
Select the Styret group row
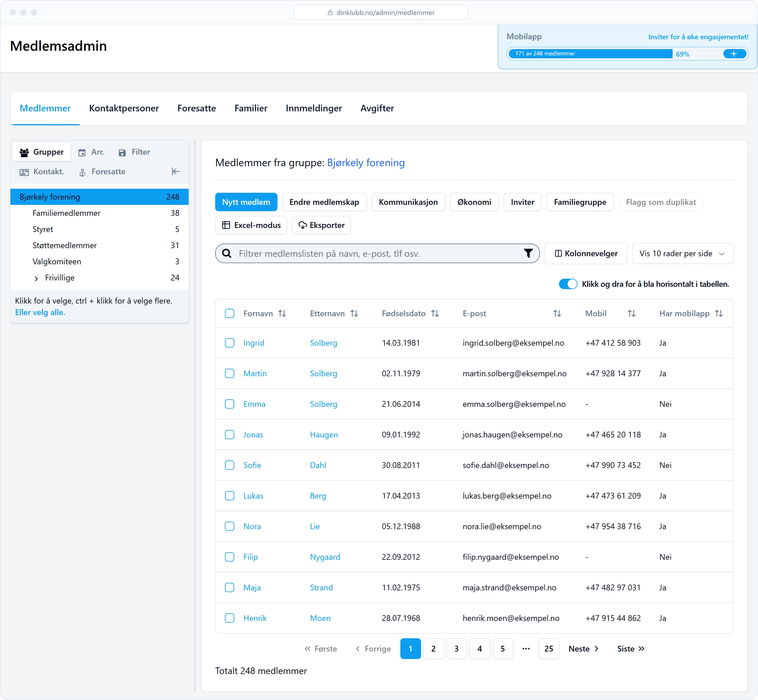click(99, 229)
